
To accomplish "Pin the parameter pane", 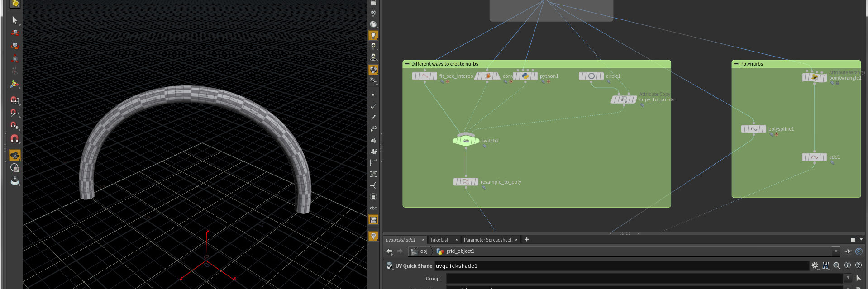I will click(x=848, y=251).
